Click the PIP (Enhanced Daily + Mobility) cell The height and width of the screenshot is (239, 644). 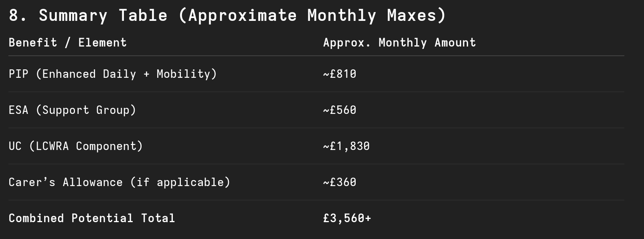[x=113, y=74]
